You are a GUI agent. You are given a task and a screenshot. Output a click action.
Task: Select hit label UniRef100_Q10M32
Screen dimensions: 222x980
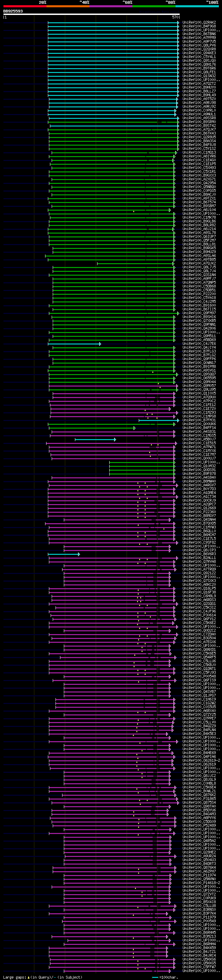199,465
